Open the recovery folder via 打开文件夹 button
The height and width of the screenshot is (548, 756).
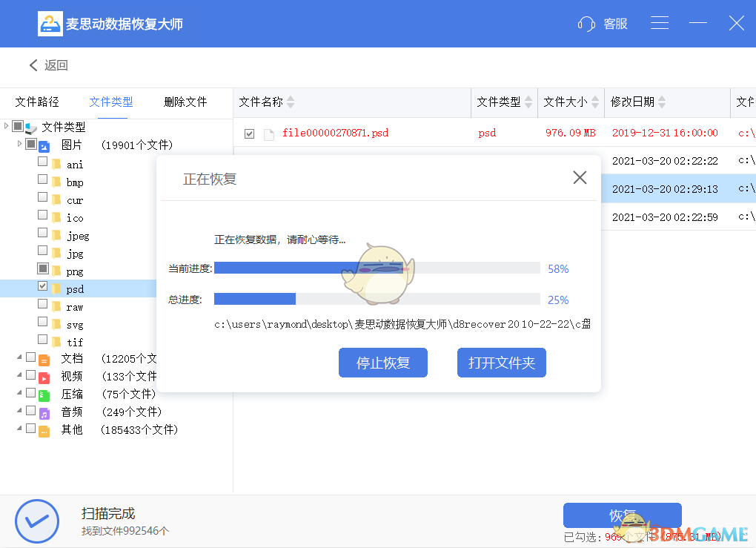[502, 363]
